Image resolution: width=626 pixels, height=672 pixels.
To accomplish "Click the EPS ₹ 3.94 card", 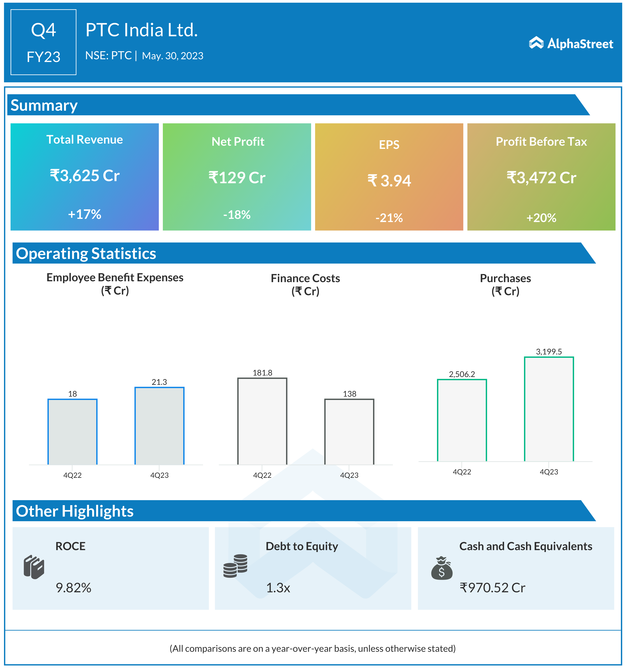I will click(389, 177).
